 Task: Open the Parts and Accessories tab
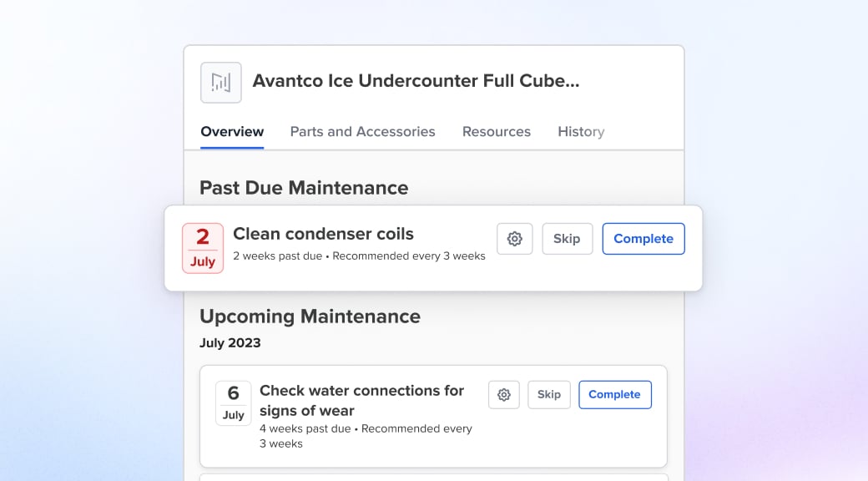(x=362, y=131)
